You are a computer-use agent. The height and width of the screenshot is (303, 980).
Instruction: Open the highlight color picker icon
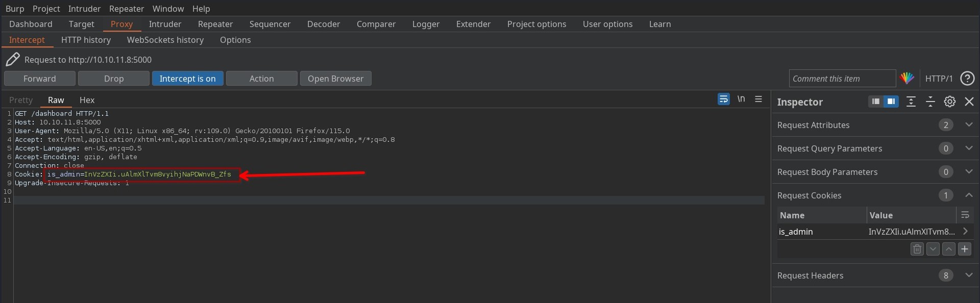[x=907, y=78]
